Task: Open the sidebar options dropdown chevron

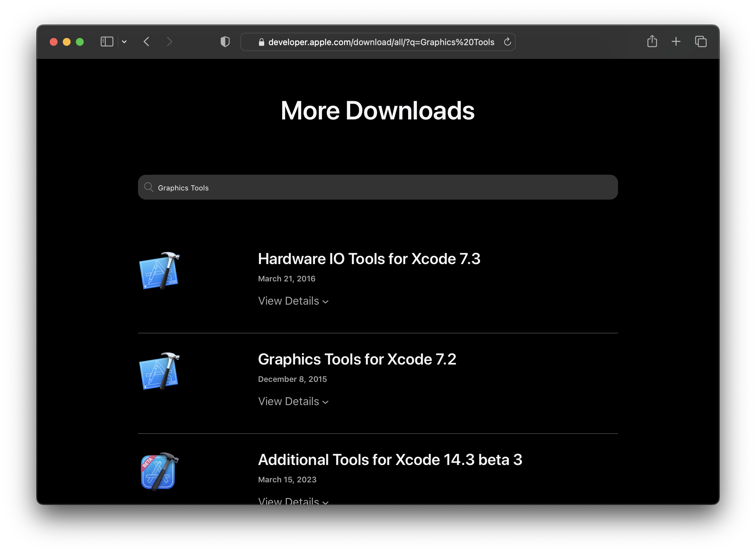Action: pyautogui.click(x=125, y=42)
